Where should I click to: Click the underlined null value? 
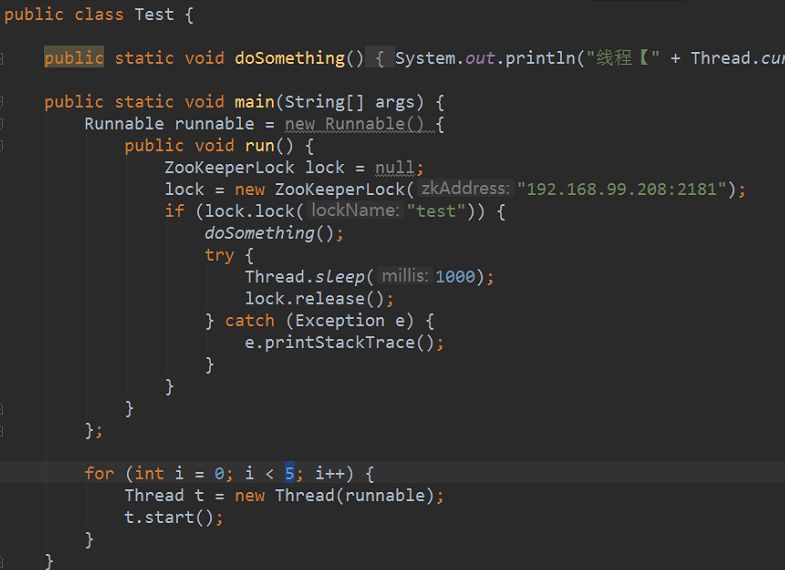click(395, 168)
